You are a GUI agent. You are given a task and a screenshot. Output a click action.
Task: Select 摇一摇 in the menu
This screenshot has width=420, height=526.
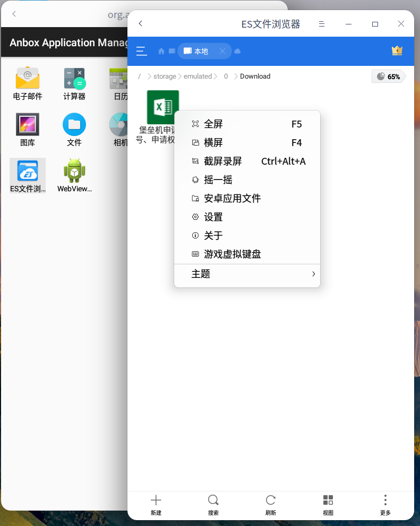point(247,180)
